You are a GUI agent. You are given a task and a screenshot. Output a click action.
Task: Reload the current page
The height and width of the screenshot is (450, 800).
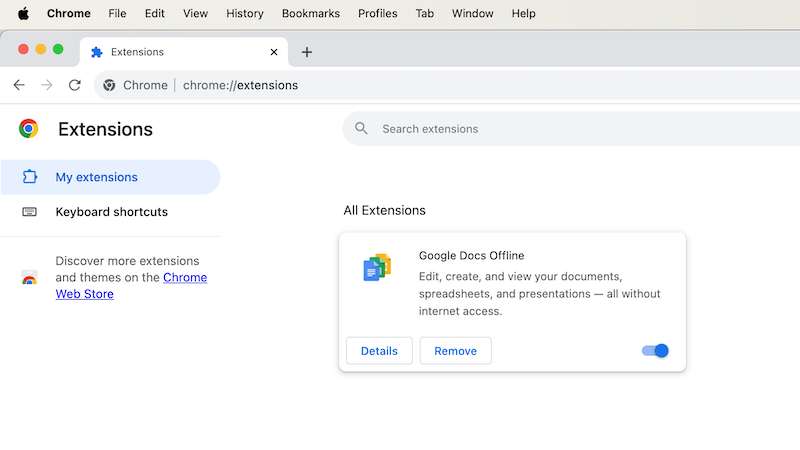pyautogui.click(x=74, y=85)
